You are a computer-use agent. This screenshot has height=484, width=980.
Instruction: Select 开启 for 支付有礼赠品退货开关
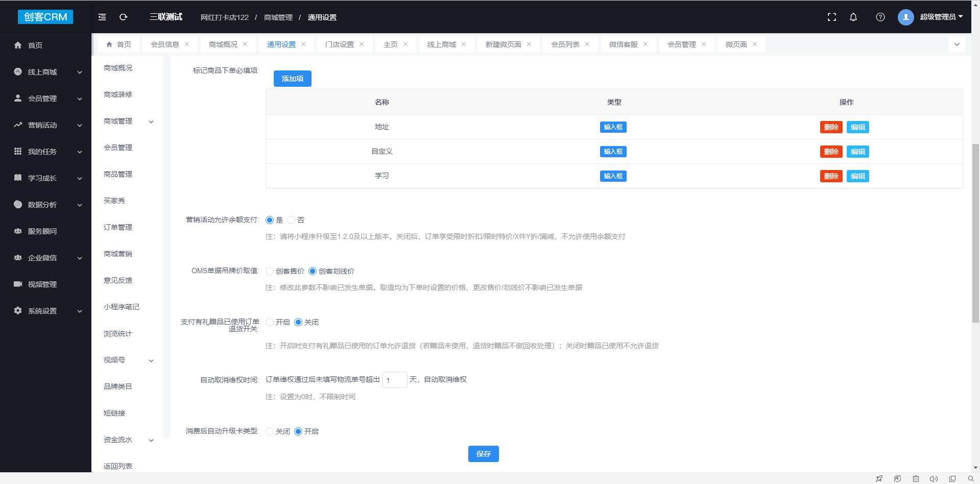270,322
